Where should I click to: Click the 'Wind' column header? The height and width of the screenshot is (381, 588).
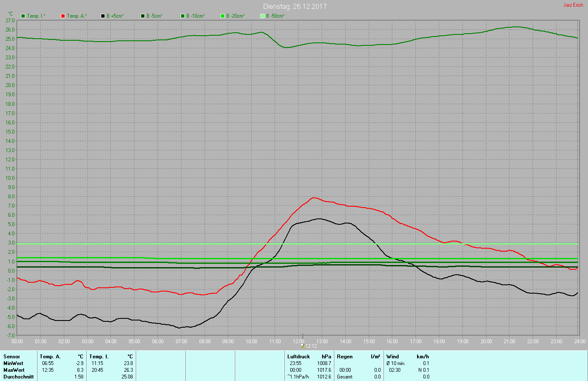click(x=393, y=357)
